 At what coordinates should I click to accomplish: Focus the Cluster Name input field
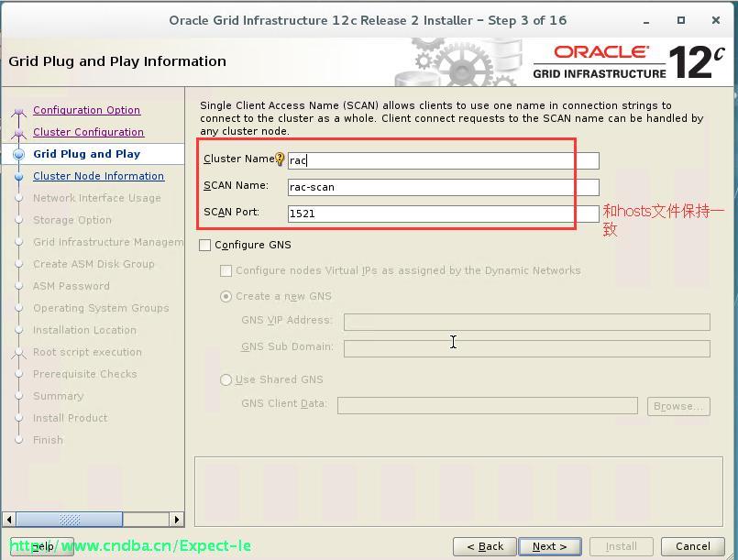pos(444,160)
